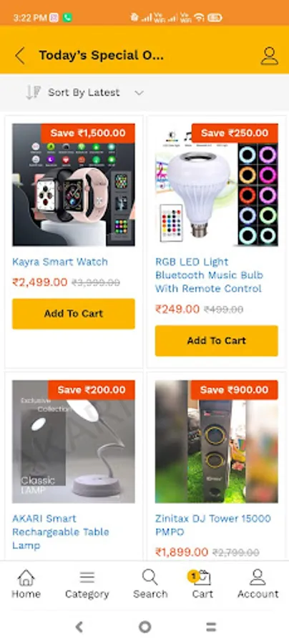Open the RGB LED bulb product image
The image size is (289, 644).
pos(216,185)
